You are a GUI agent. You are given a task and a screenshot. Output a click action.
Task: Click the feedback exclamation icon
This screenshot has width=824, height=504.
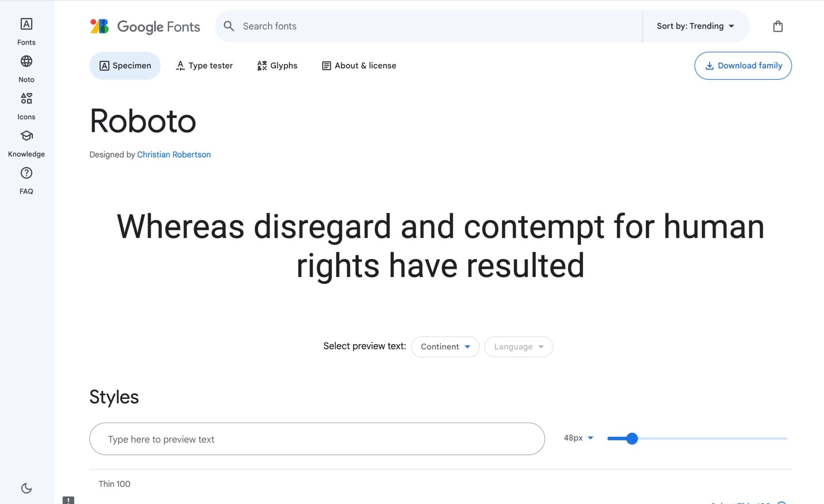coord(68,500)
